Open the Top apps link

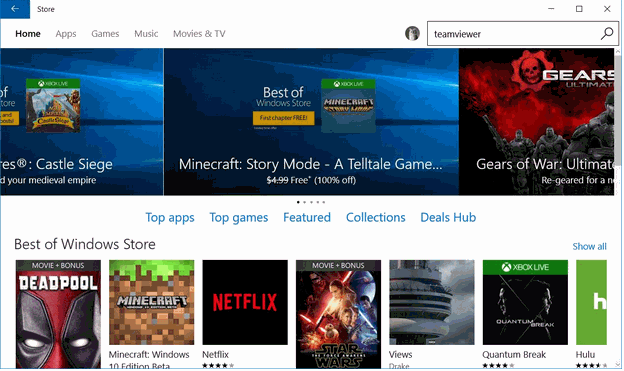click(x=170, y=218)
